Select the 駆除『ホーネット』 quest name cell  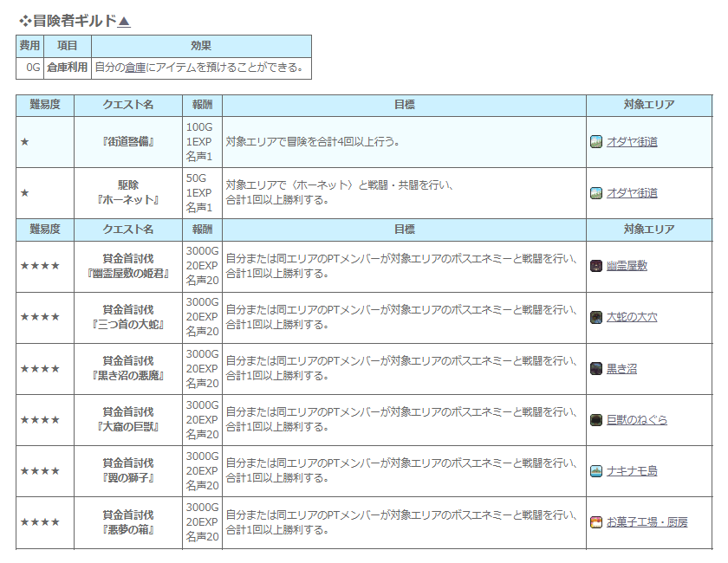pyautogui.click(x=128, y=192)
